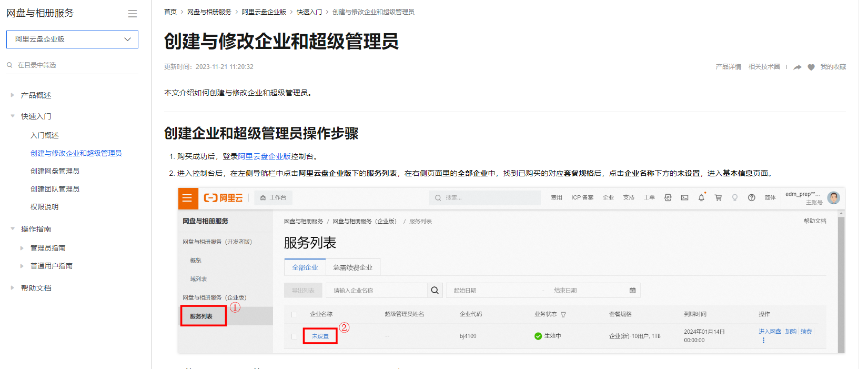
Task: Open the 创建网盘管理员 page
Action: pyautogui.click(x=55, y=171)
